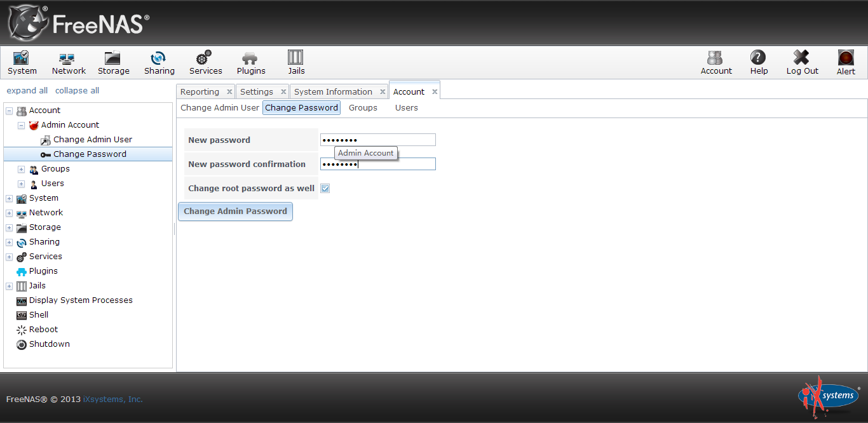Screen dimensions: 868x423
Task: Open the Services toolbar icon
Action: pyautogui.click(x=205, y=63)
